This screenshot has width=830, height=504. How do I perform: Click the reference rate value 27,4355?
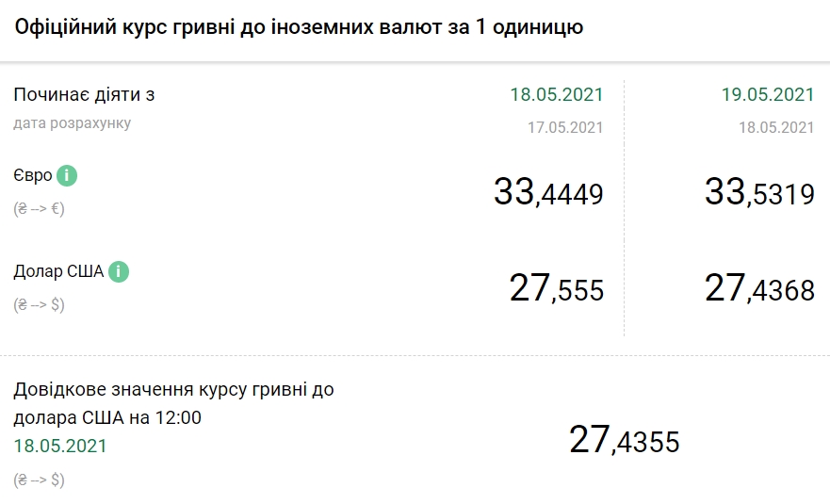click(x=624, y=440)
